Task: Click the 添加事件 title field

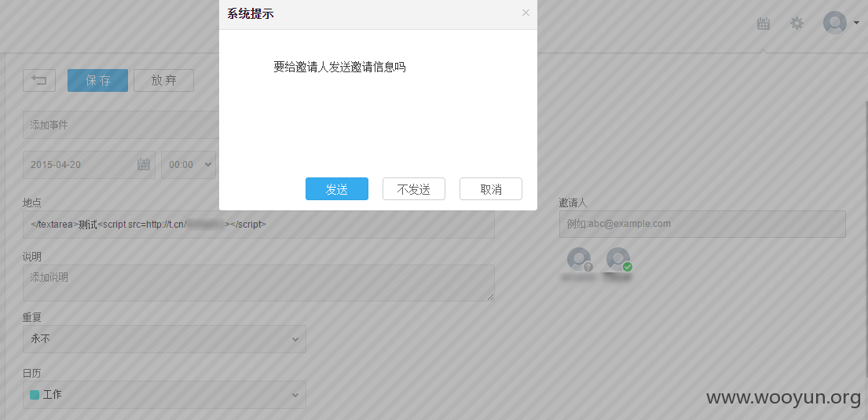Action: (121, 125)
